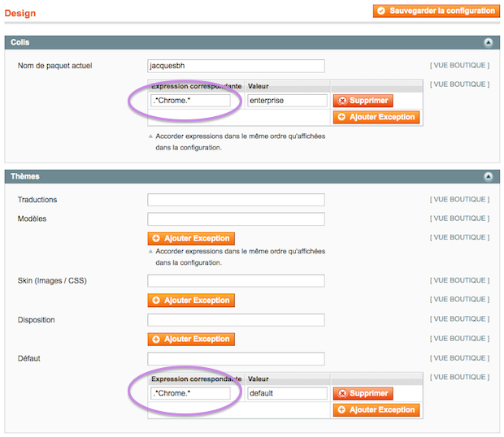Edit the Nom de paquet actuel field
Image resolution: width=504 pixels, height=437 pixels.
(x=236, y=66)
